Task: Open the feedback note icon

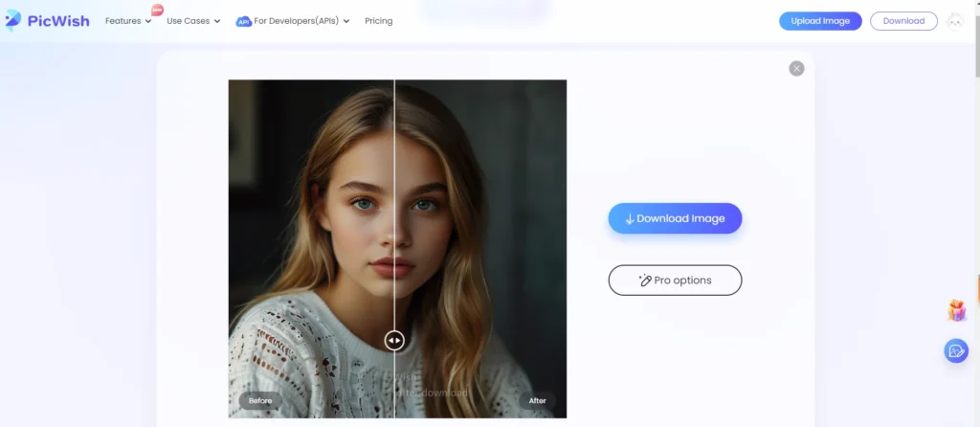Action: coord(955,351)
